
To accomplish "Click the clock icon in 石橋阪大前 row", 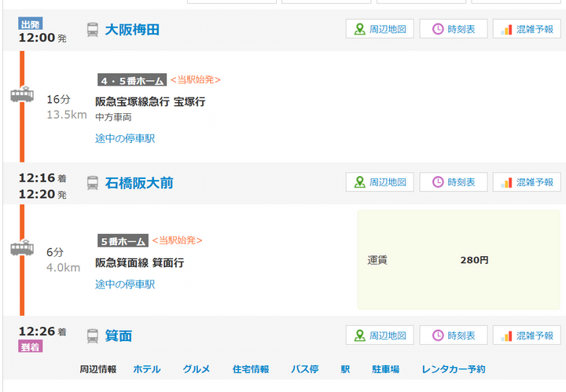I will click(x=438, y=182).
